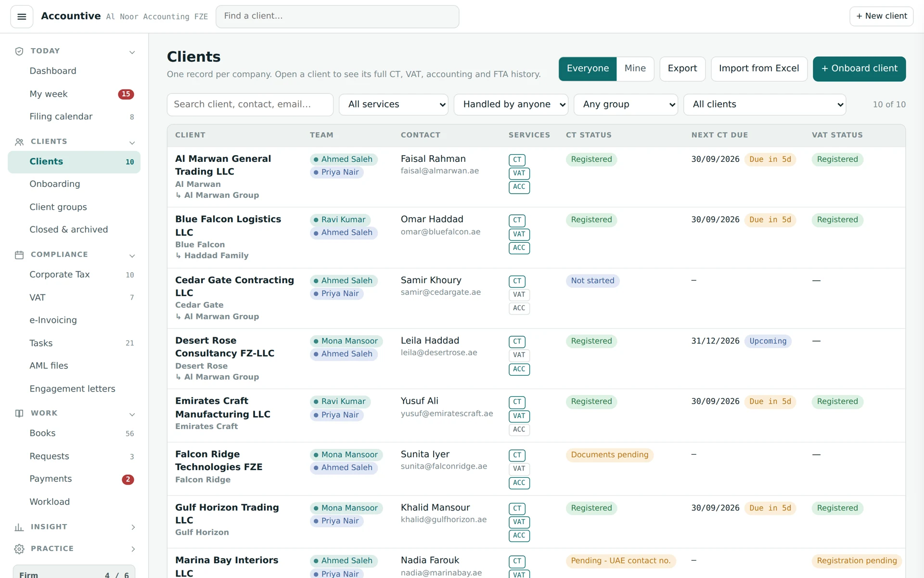Click the Onboard client button

[859, 68]
